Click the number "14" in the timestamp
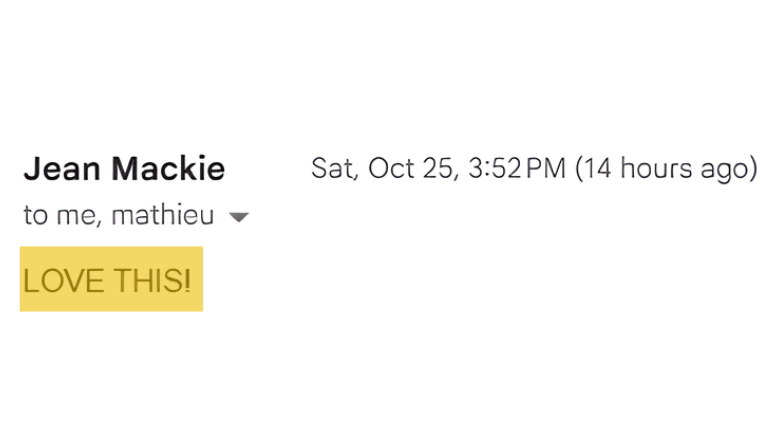 point(600,168)
